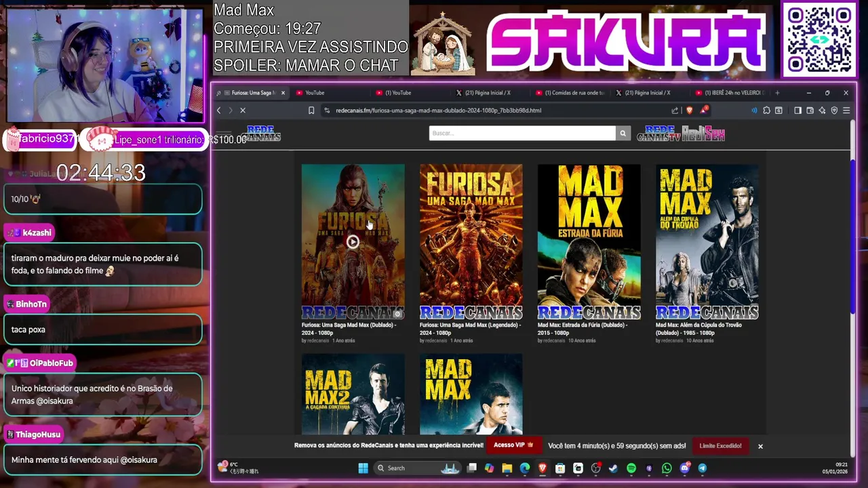Click Mad Max: Além da Cúpula do Trovão title
868x488 pixels.
(x=698, y=329)
